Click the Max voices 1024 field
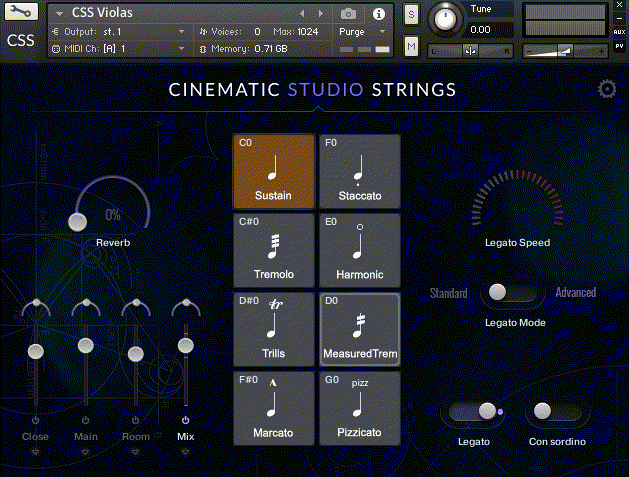 pyautogui.click(x=296, y=32)
